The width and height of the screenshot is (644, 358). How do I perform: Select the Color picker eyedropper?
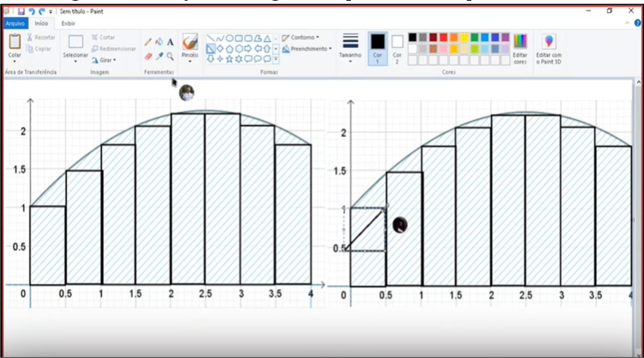160,56
